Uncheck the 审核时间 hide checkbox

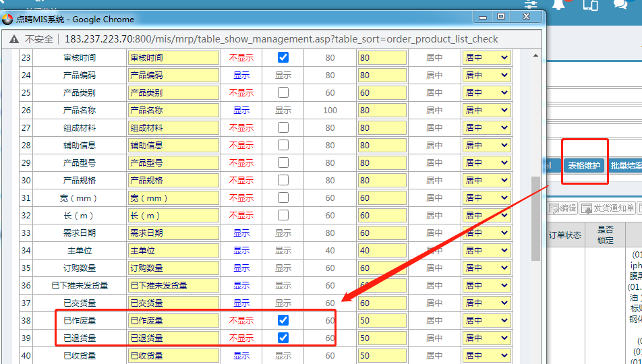[x=283, y=57]
